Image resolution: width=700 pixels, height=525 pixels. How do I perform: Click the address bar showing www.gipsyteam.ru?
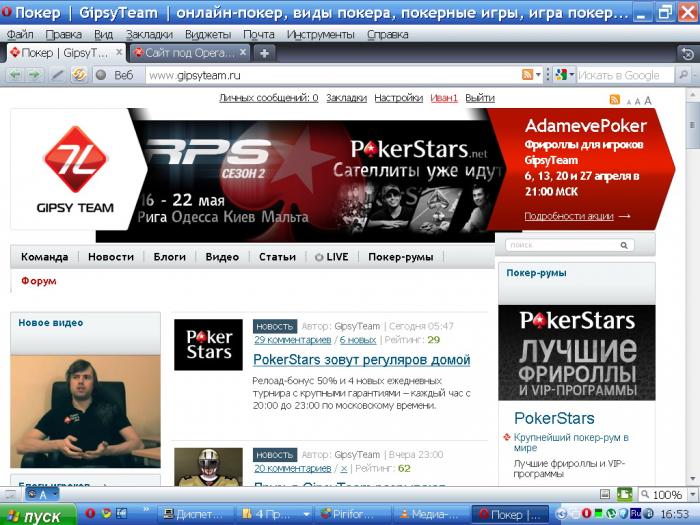point(333,75)
